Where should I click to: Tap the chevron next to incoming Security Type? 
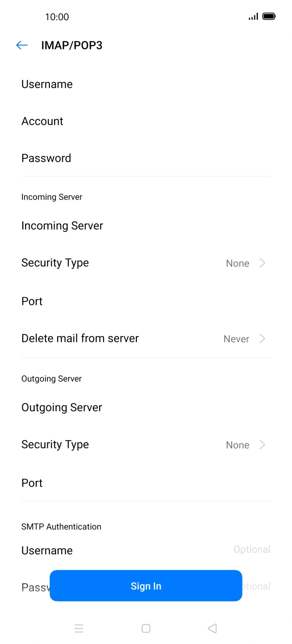point(263,263)
